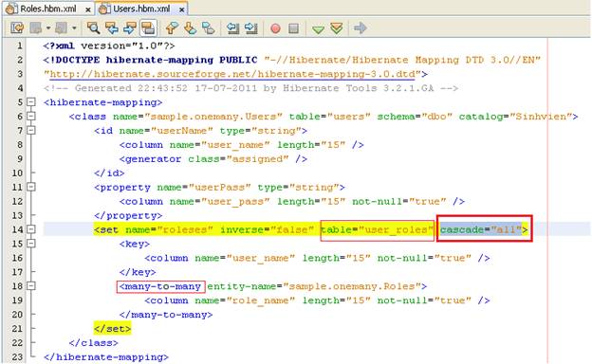The image size is (592, 364).
Task: Click the name="roleses" attribute
Action: [169, 229]
